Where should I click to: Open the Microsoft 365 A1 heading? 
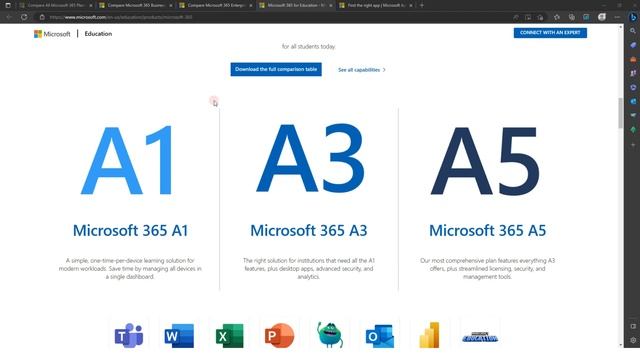130,231
